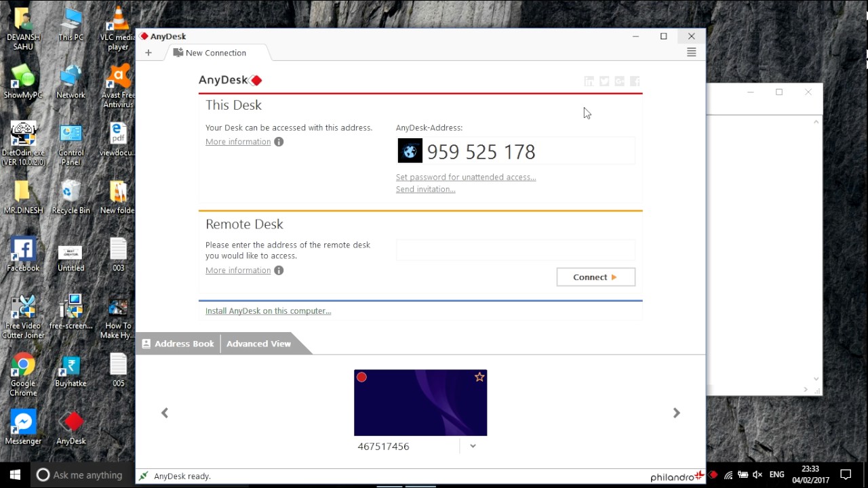Screen dimensions: 868x488
Task: Open the AnyDesk hamburger menu
Action: pyautogui.click(x=691, y=52)
